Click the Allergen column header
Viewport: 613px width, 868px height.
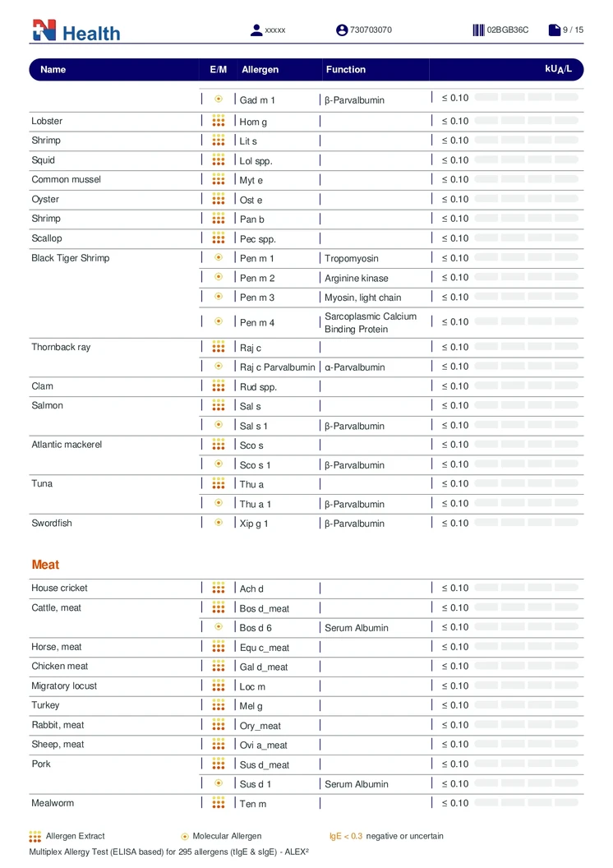click(x=260, y=70)
